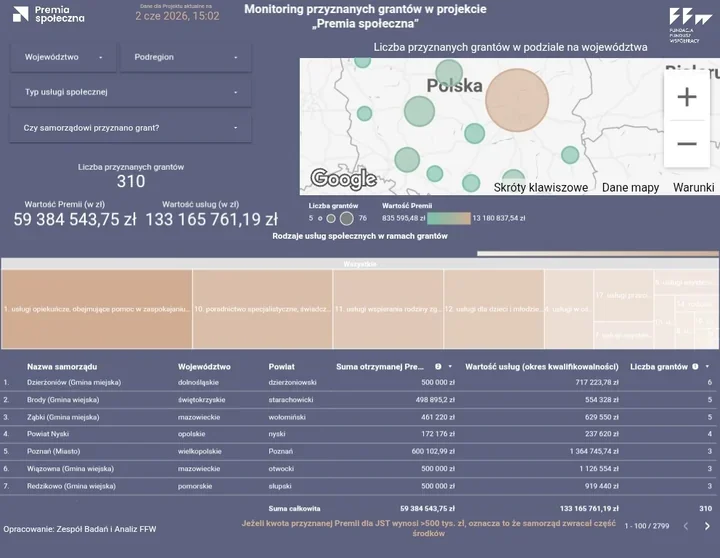Select row Dzierżoniów (Gmina miejska)

(360, 382)
